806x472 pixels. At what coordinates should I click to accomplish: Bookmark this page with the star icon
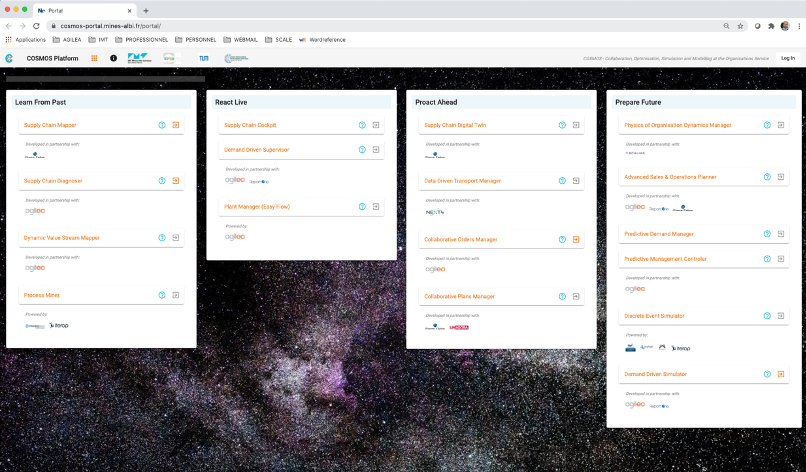pyautogui.click(x=740, y=26)
